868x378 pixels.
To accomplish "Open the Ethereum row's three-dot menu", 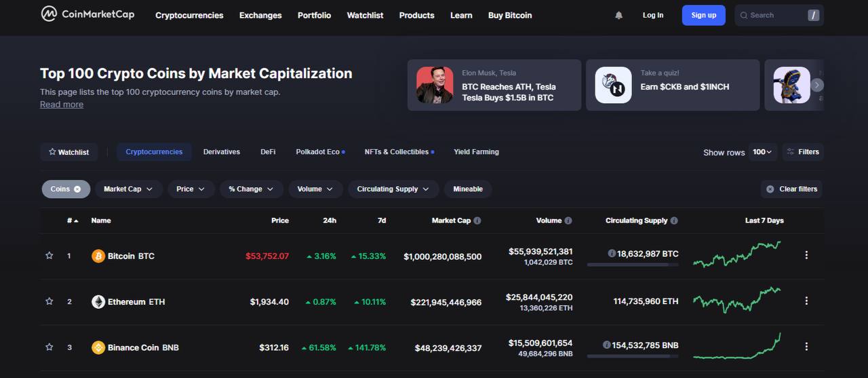I will click(x=806, y=301).
